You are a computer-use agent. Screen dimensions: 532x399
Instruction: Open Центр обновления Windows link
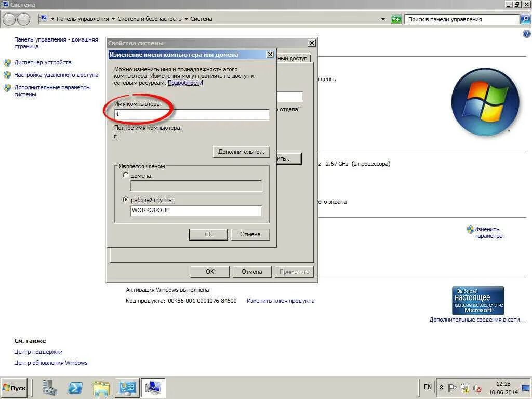click(x=51, y=363)
